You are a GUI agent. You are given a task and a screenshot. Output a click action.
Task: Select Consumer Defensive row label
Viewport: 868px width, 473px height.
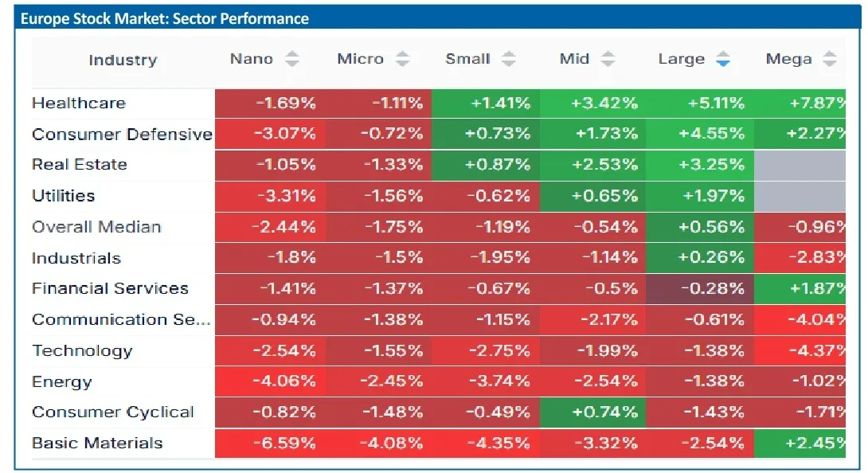[123, 134]
